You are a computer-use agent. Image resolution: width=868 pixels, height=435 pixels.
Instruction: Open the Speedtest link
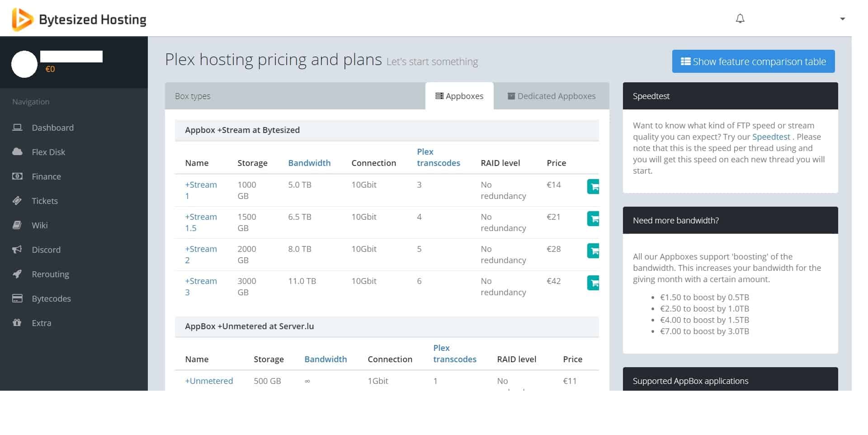(x=771, y=137)
